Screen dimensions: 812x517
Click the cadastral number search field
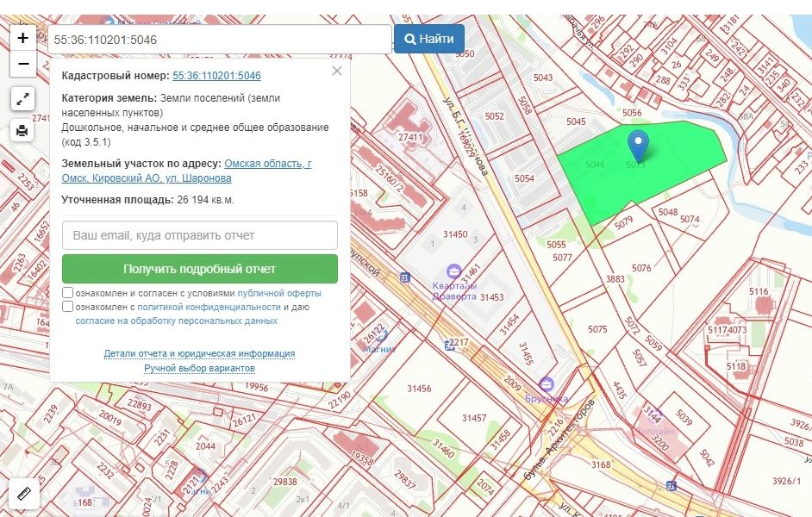click(220, 40)
